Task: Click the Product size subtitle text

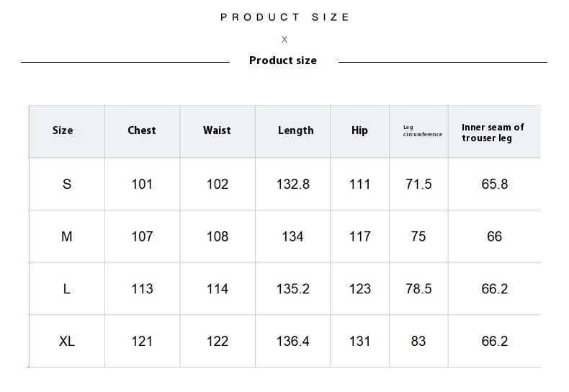Action: click(x=283, y=61)
